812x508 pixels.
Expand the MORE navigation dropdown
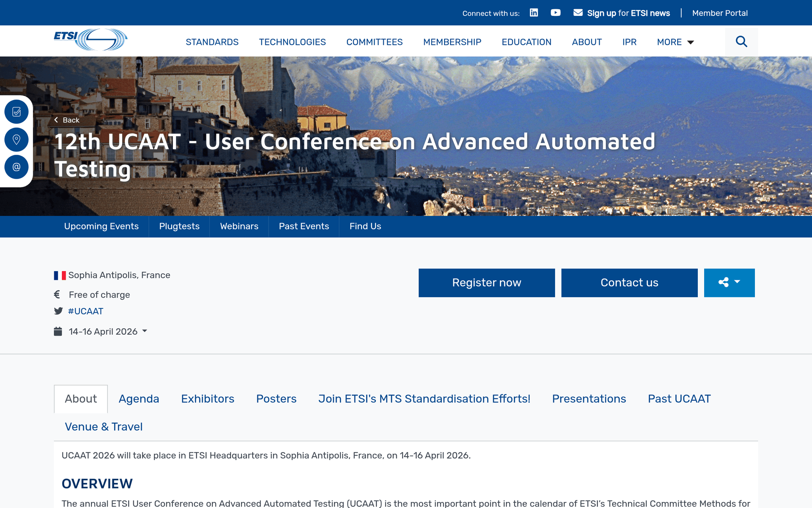pos(676,42)
